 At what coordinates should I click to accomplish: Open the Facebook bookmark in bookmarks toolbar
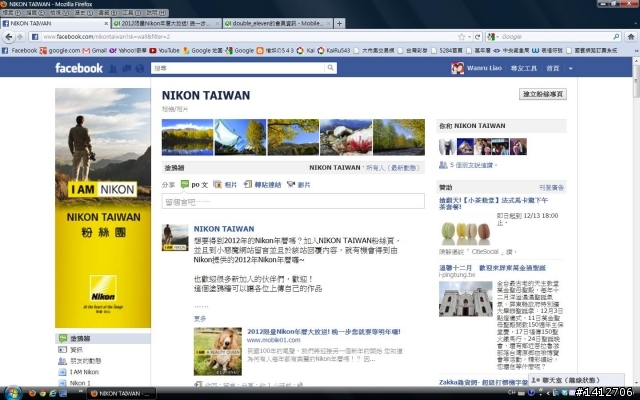19,51
